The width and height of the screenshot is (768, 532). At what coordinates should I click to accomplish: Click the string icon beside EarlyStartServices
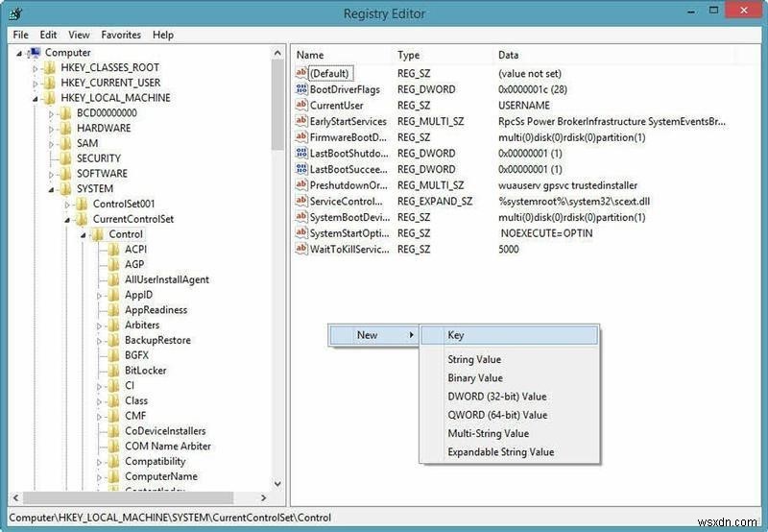(301, 121)
